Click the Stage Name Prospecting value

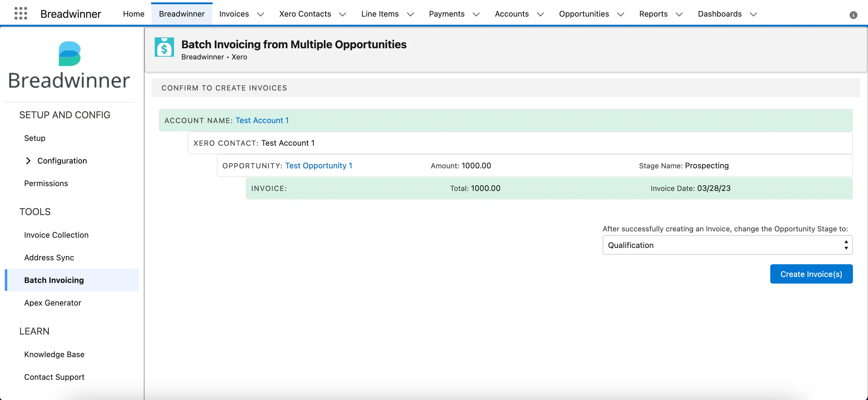coord(707,165)
